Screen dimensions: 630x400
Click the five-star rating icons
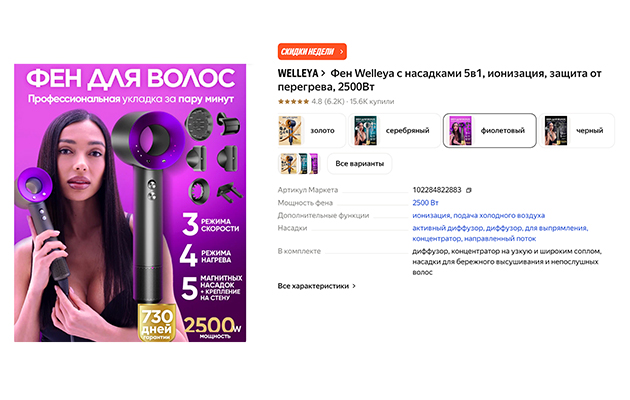point(293,102)
